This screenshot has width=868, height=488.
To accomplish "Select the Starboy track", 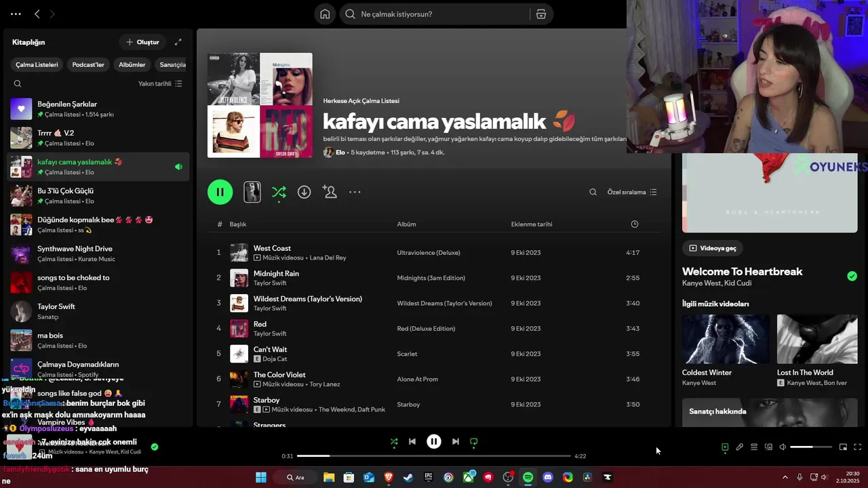I will [x=435, y=405].
